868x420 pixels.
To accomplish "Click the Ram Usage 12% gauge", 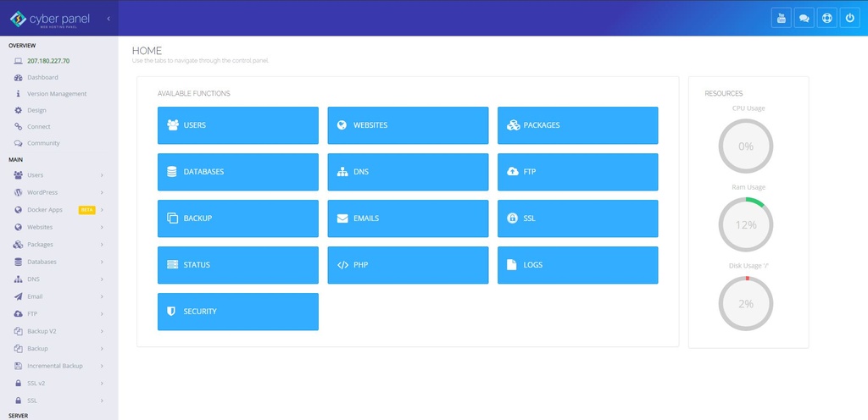I will tap(746, 225).
